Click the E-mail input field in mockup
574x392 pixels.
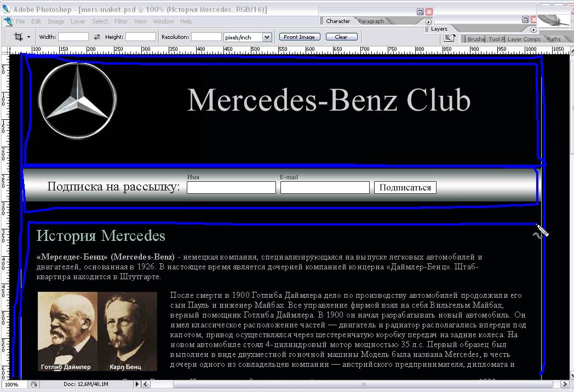pyautogui.click(x=325, y=187)
